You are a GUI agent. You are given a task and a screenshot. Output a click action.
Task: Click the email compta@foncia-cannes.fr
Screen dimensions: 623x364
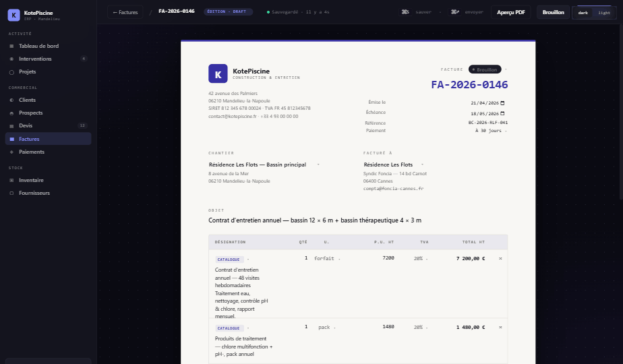[x=393, y=189]
